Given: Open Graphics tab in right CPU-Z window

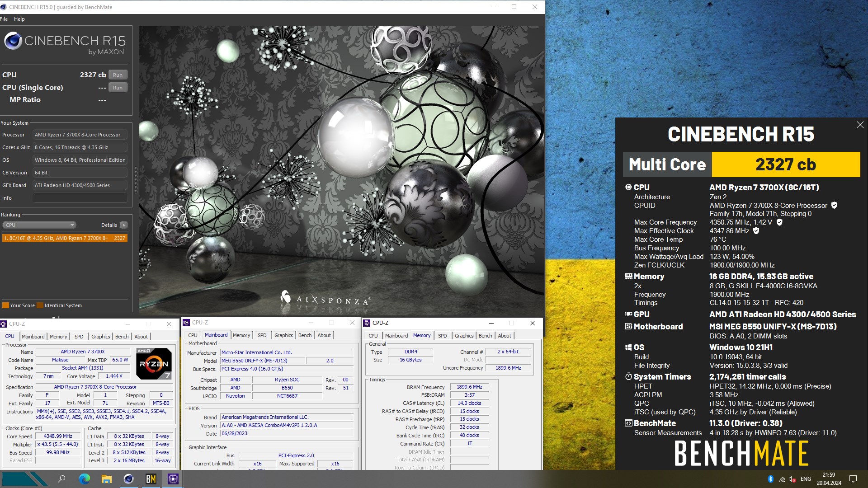Looking at the screenshot, I should pyautogui.click(x=464, y=336).
